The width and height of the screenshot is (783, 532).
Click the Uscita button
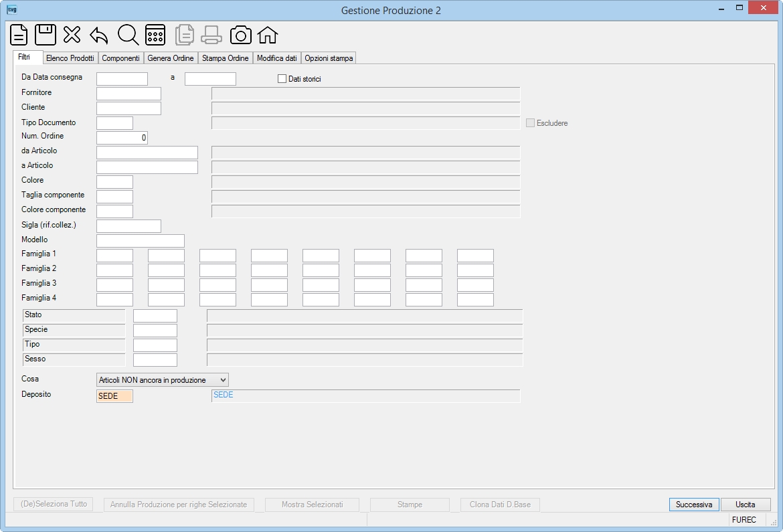[x=746, y=505]
